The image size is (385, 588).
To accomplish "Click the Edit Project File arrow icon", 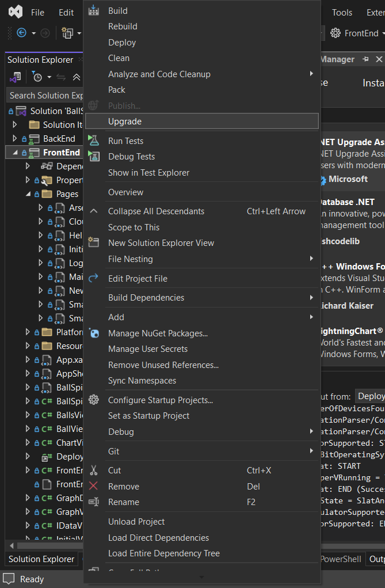I will pyautogui.click(x=94, y=278).
